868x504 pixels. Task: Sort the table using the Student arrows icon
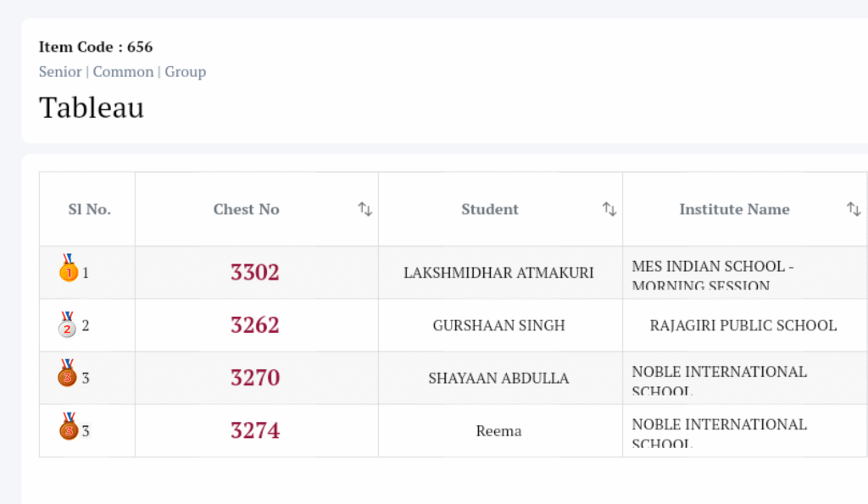609,209
